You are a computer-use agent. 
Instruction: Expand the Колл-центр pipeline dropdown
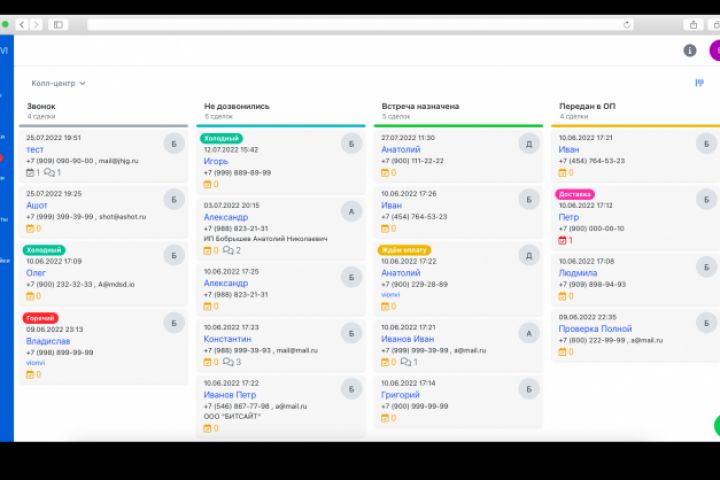[58, 83]
